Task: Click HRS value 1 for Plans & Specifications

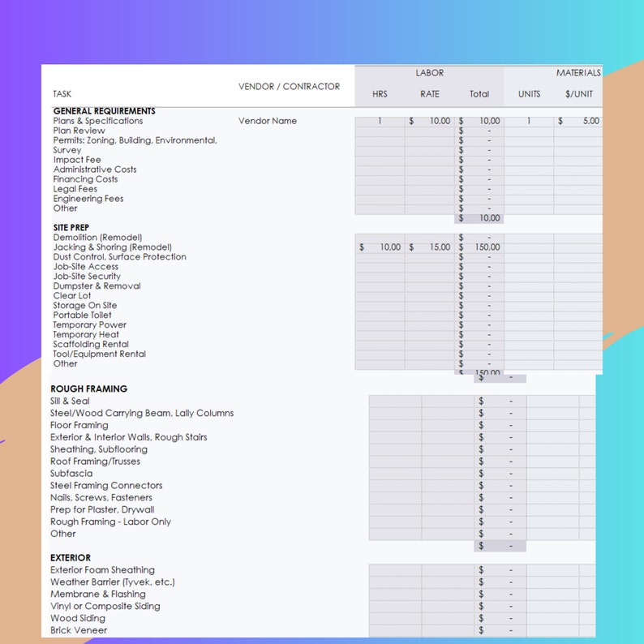Action: click(380, 121)
